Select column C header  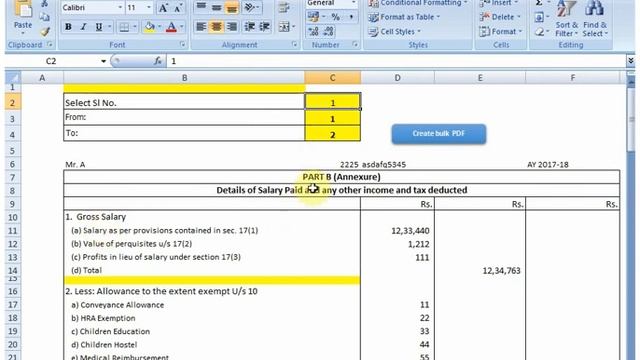pos(332,78)
